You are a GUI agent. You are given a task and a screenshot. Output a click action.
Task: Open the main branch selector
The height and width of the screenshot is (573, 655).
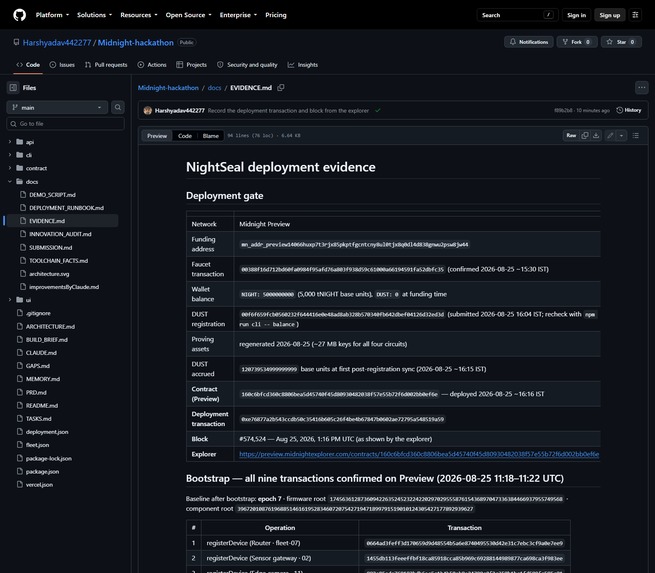pyautogui.click(x=57, y=107)
